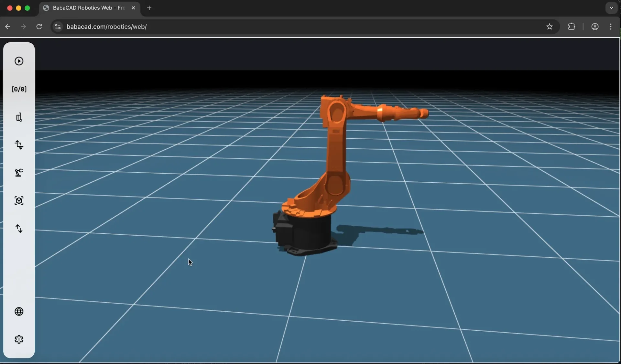621x364 pixels.
Task: Select the BabaCAD Robotics Web tab
Action: 90,8
